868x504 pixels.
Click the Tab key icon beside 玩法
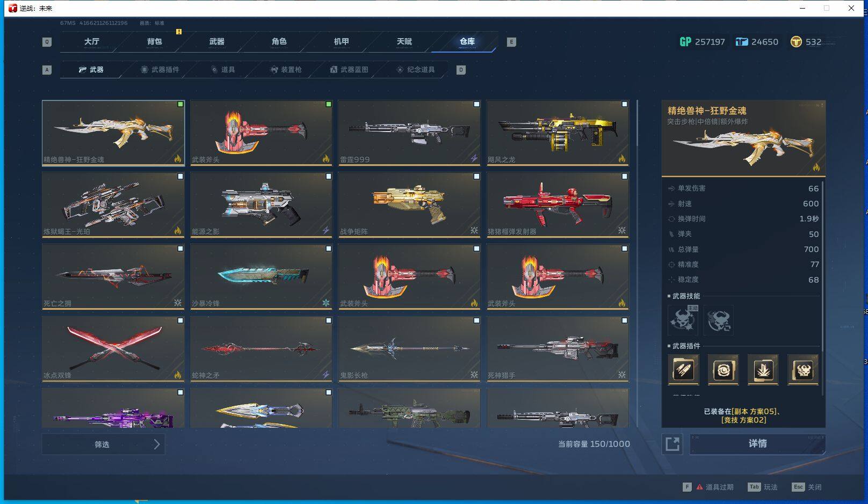pos(754,487)
